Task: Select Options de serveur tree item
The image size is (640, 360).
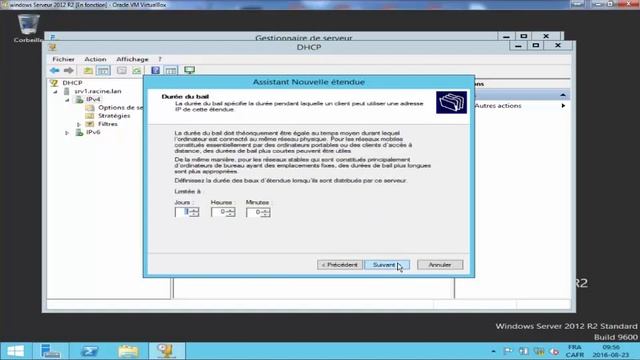Action: [x=120, y=107]
